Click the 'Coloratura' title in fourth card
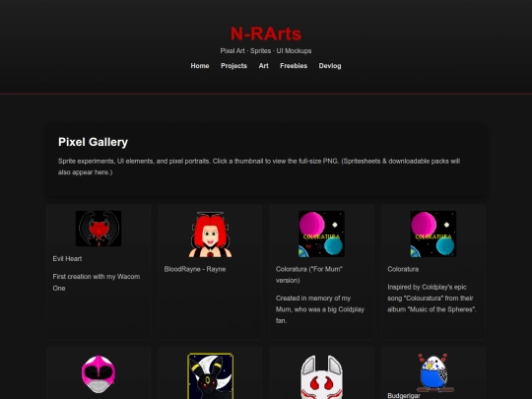Screen dimensions: 532x399 tap(403, 269)
